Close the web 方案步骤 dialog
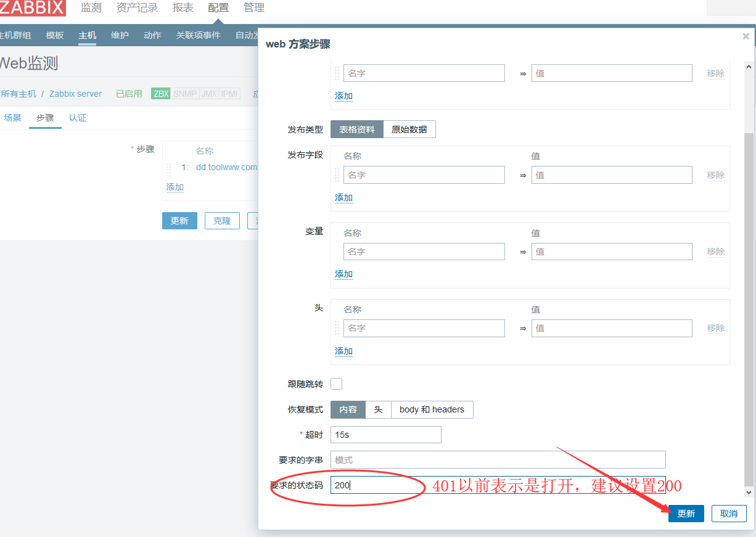 [746, 36]
